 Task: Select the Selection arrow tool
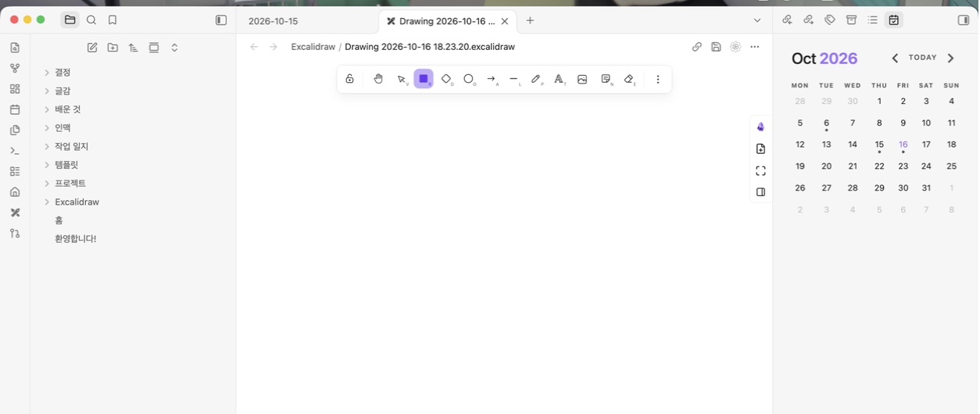pyautogui.click(x=402, y=79)
